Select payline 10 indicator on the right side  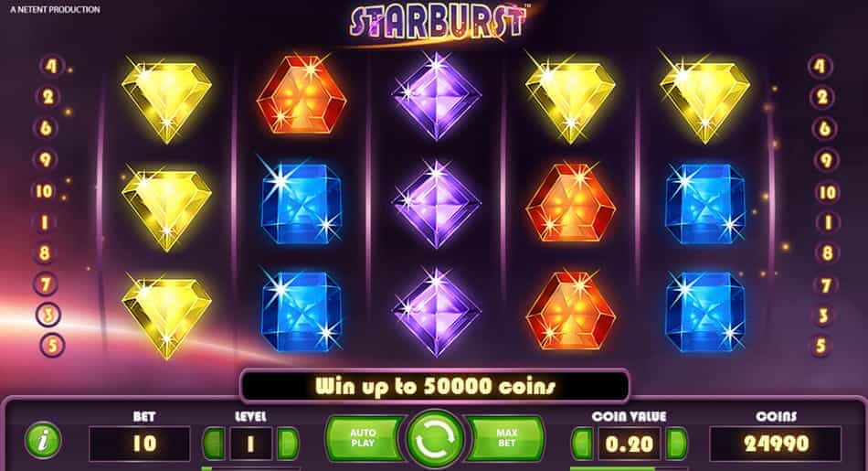click(827, 192)
